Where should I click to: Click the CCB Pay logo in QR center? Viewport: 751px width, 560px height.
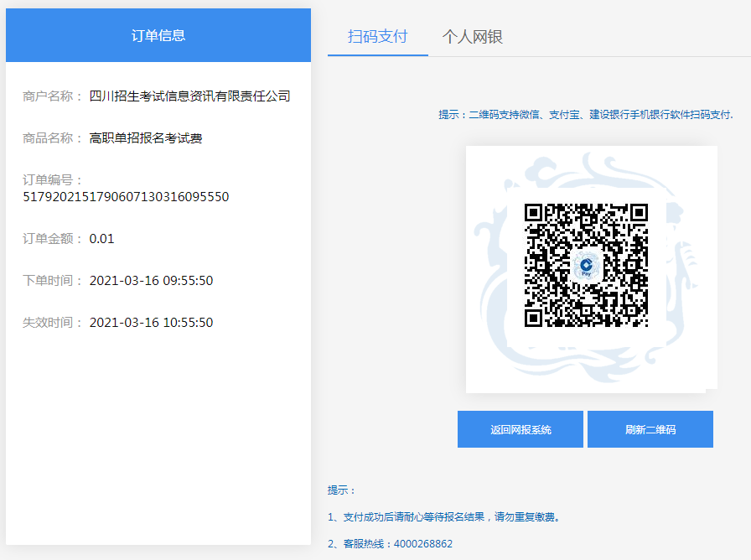pyautogui.click(x=587, y=265)
